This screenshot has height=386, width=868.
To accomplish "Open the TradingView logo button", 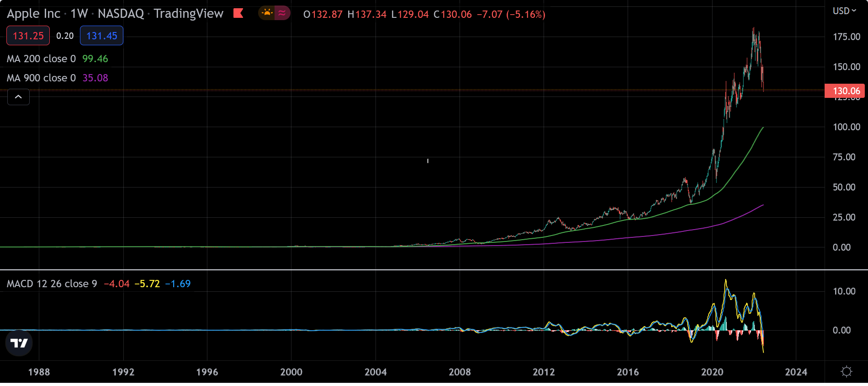I will click(19, 343).
